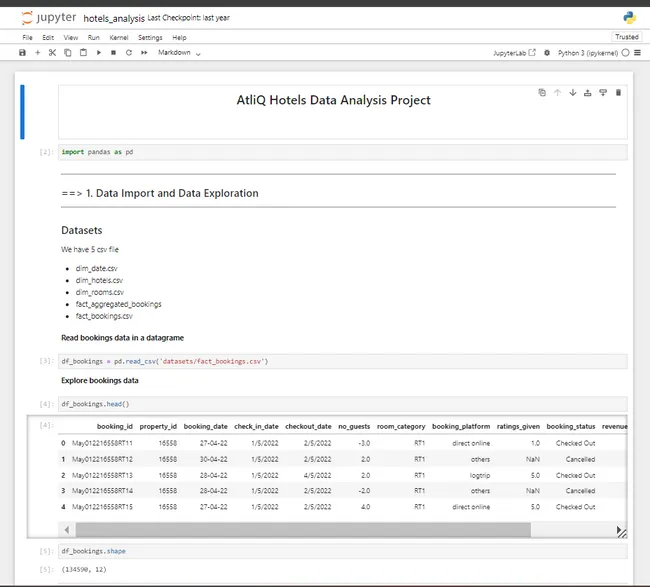Click the Datasets subheading
Screen dimensions: 650x587
click(x=82, y=230)
